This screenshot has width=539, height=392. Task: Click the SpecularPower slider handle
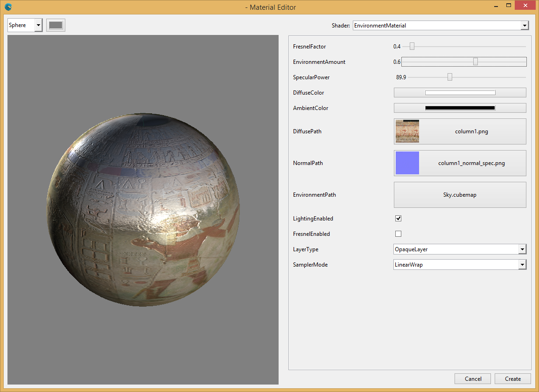pyautogui.click(x=449, y=77)
